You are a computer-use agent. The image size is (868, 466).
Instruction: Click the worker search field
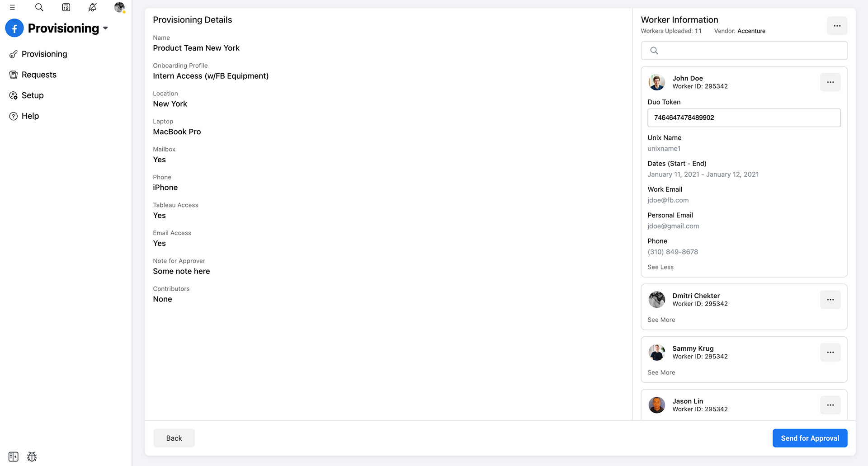pos(744,51)
